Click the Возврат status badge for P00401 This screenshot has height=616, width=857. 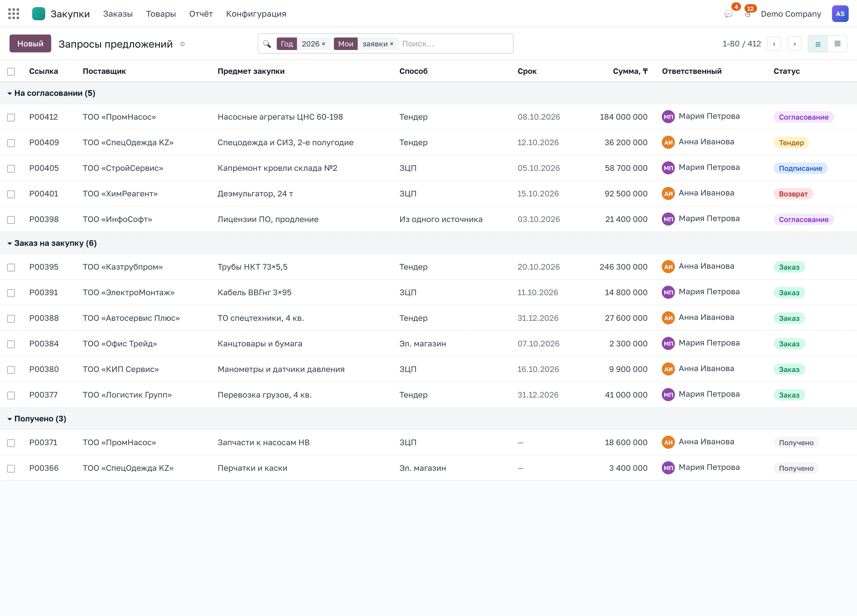[x=793, y=194]
